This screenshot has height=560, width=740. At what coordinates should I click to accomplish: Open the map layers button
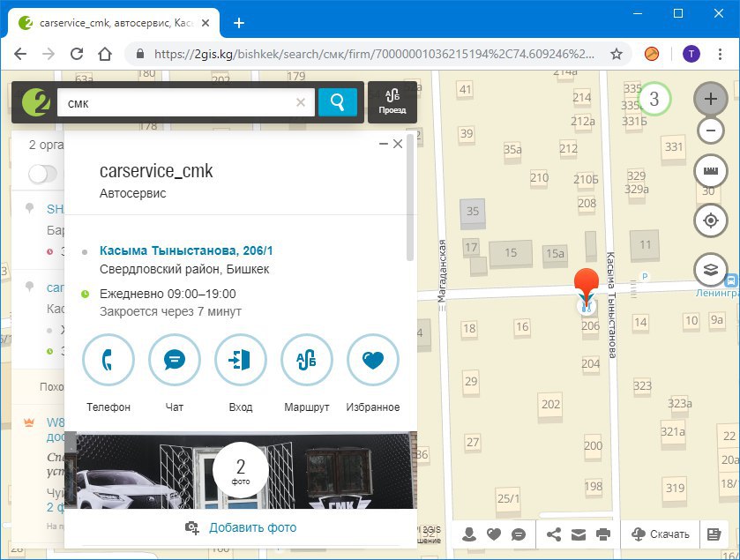click(711, 270)
